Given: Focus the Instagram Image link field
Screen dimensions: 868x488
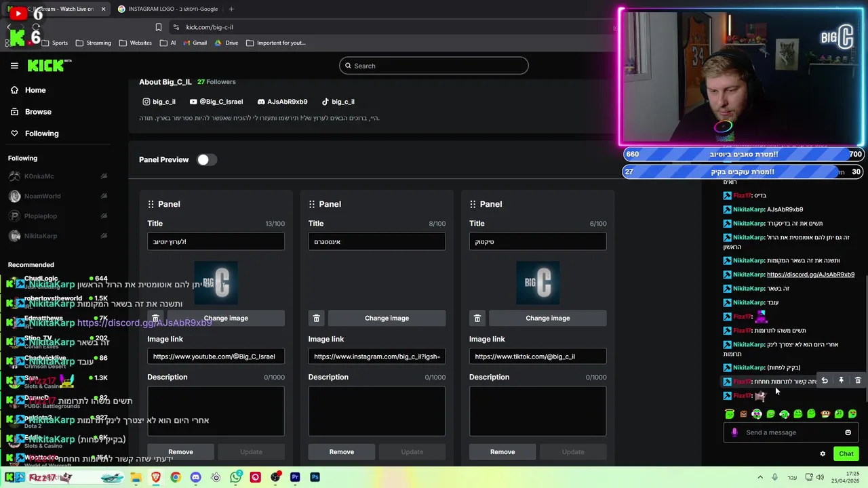Looking at the screenshot, I should coord(376,357).
